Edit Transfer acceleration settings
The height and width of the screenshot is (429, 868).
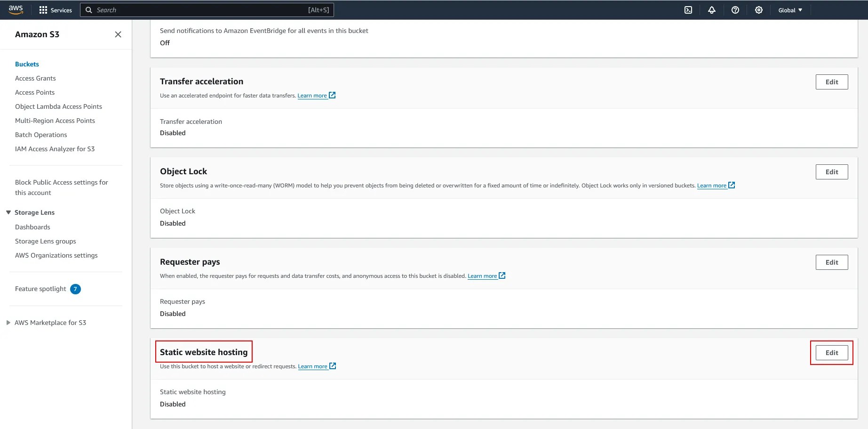click(x=831, y=81)
